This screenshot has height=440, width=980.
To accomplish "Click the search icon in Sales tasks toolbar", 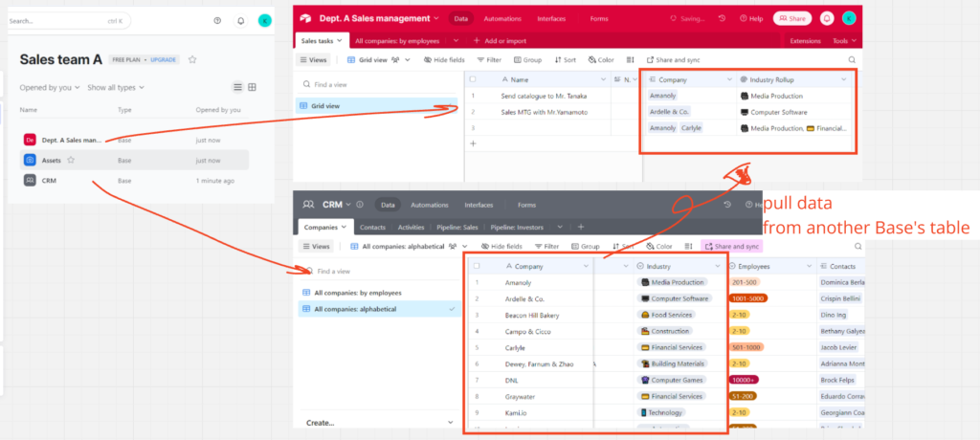I will [852, 59].
